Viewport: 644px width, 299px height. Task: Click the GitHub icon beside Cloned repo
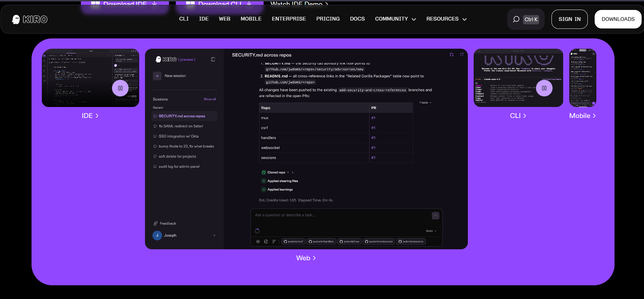264,172
